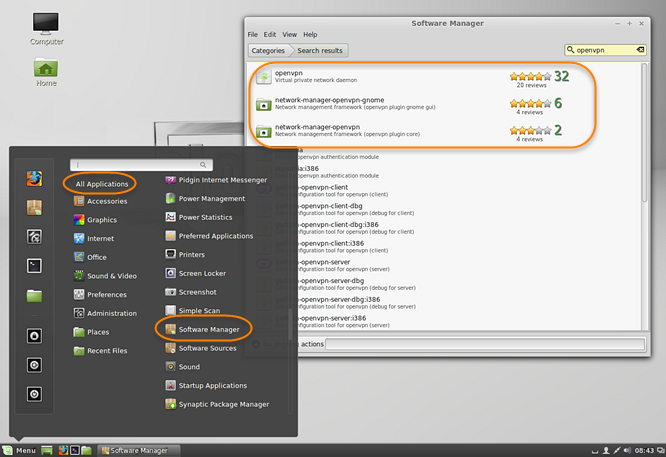Screen dimensions: 666x457
Task: Click the user applet tray icon
Action: (x=606, y=450)
